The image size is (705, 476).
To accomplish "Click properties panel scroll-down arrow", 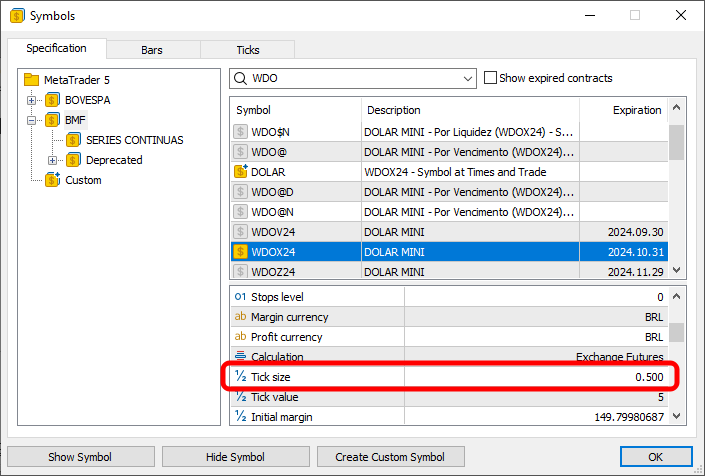I will click(x=676, y=416).
